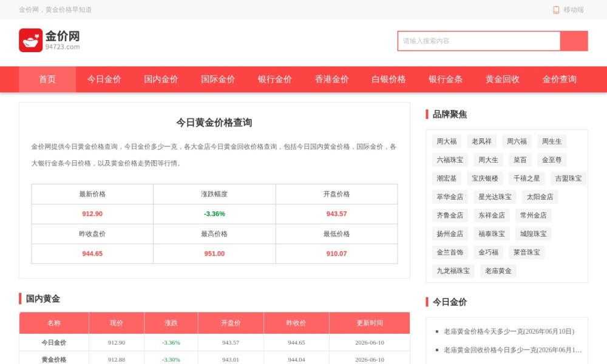The height and width of the screenshot is (364, 607).
Task: Select the 太阳金店 brand tag
Action: [x=540, y=197]
